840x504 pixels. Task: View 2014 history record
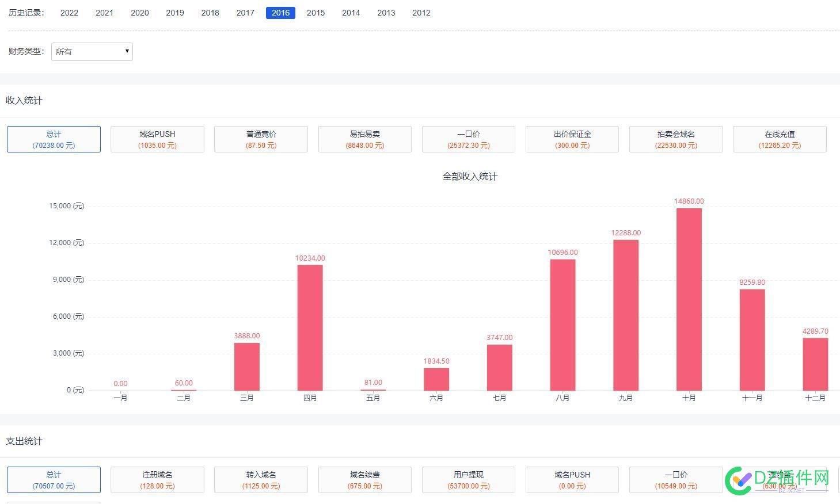[x=351, y=13]
